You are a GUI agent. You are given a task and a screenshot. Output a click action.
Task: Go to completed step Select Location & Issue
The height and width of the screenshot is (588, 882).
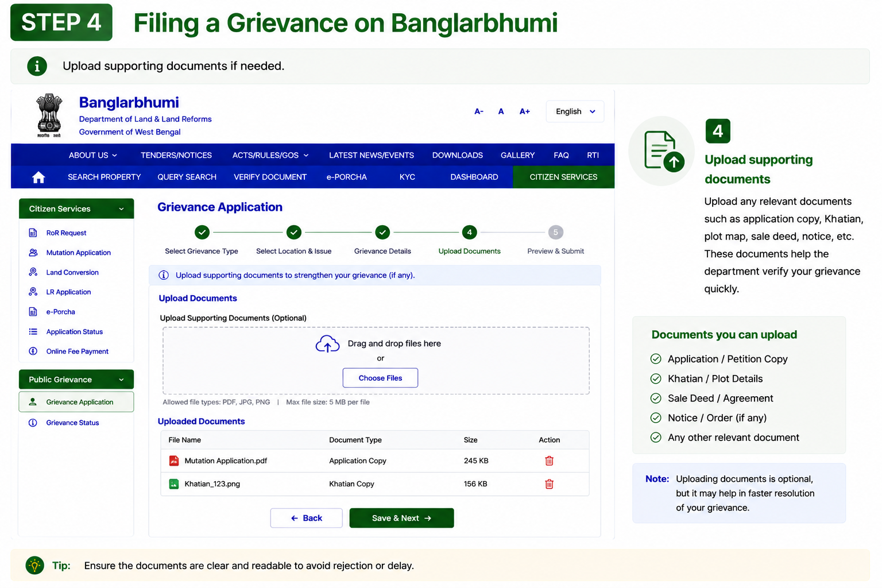[294, 233]
